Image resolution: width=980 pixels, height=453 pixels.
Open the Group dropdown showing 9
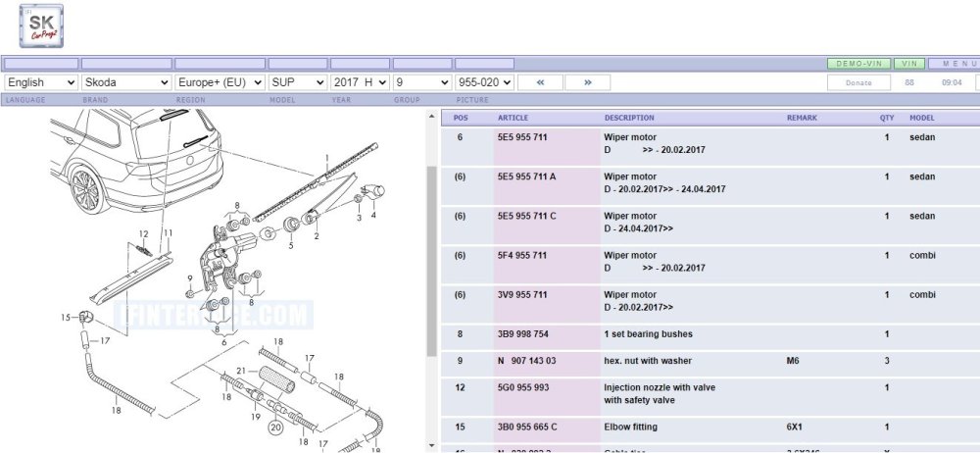point(422,82)
